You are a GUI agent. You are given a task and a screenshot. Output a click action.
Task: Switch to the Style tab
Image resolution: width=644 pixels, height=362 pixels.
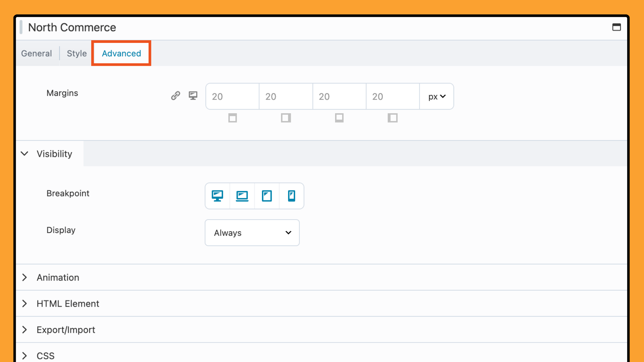pyautogui.click(x=76, y=53)
